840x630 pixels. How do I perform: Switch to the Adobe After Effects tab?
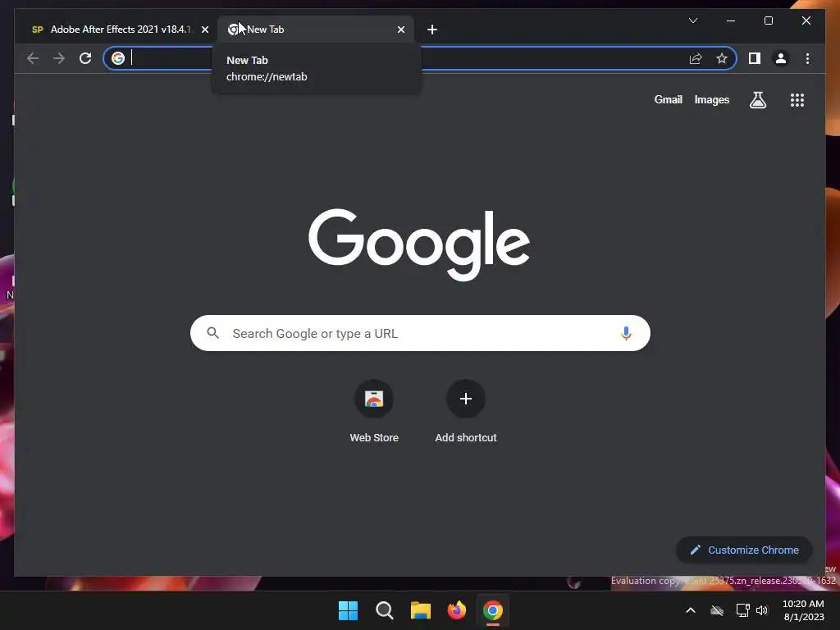pos(120,30)
